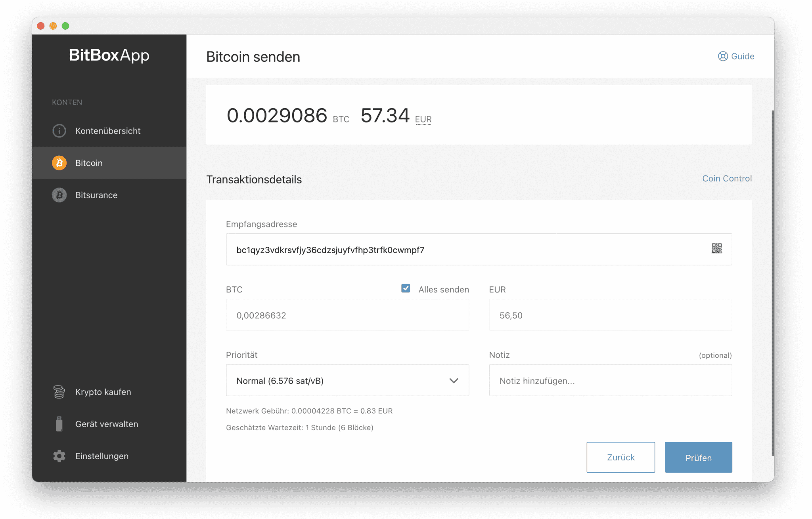This screenshot has width=812, height=519.
Task: Open Einstellungen from the sidebar
Action: [109, 456]
